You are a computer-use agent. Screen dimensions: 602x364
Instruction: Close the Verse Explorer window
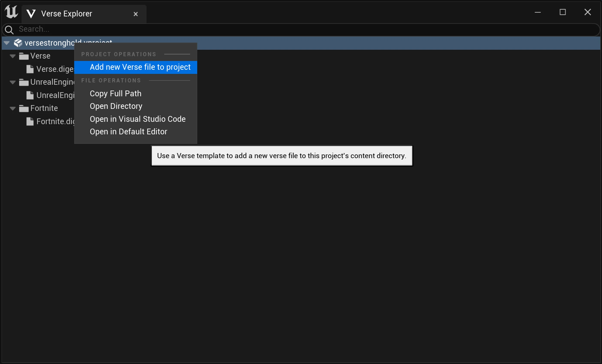[588, 12]
